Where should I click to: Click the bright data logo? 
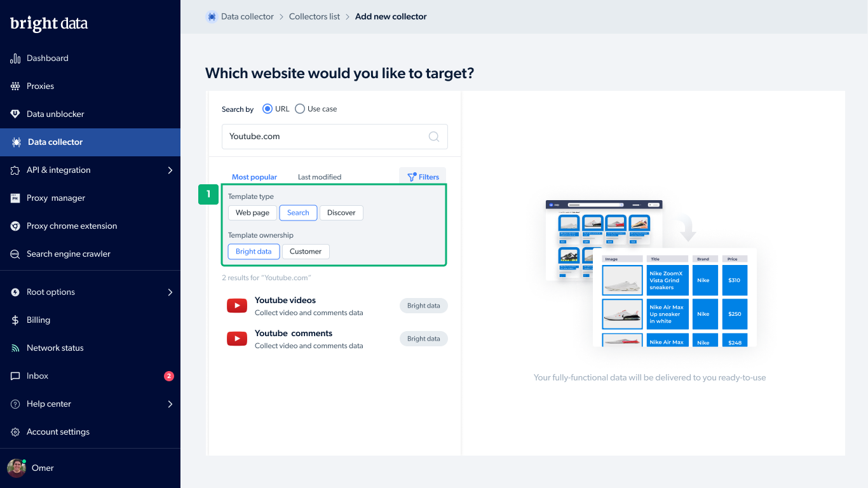(x=49, y=24)
